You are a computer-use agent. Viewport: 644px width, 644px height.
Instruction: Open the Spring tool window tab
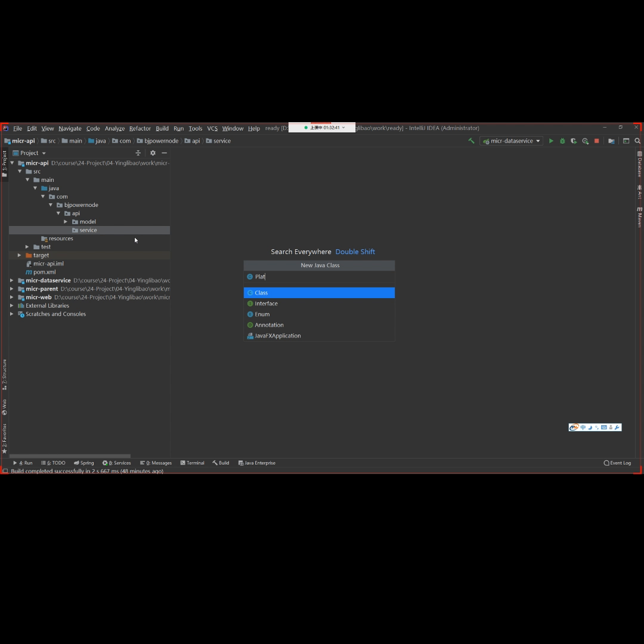click(84, 463)
